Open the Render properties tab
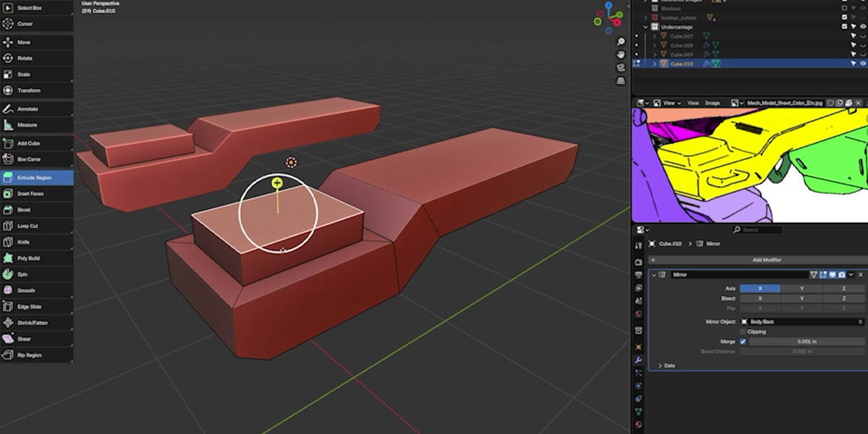The height and width of the screenshot is (434, 868). pos(638,262)
